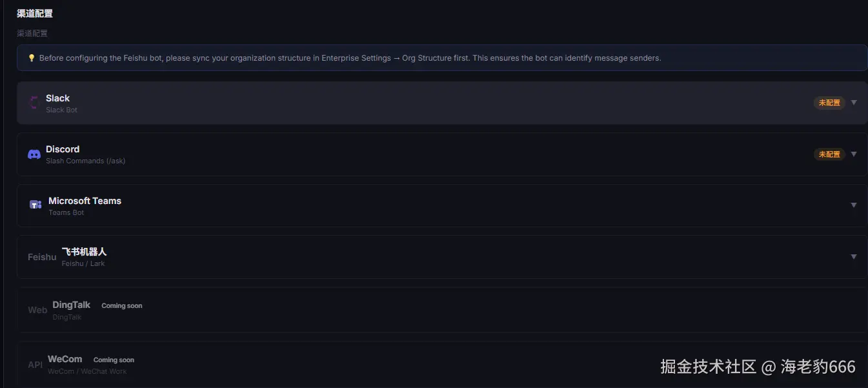Expand the Slack channel arrow
This screenshot has width=868, height=388.
pos(854,103)
